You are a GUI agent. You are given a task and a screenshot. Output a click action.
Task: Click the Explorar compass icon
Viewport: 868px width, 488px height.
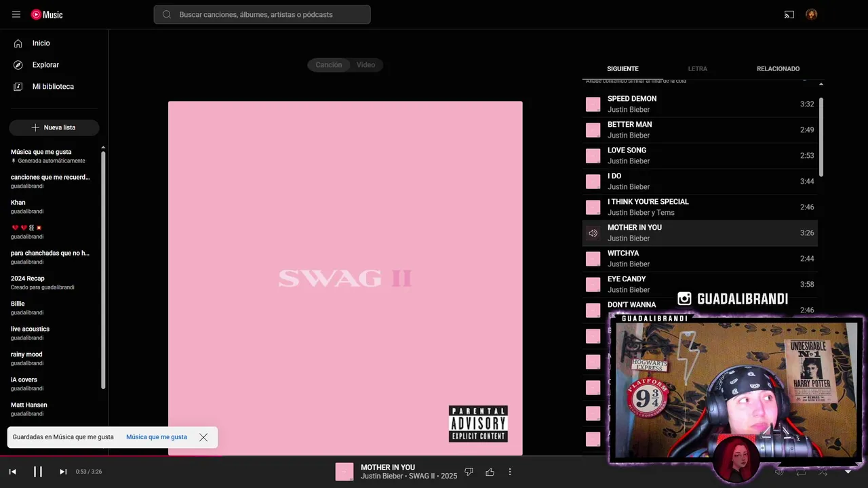[x=18, y=65]
